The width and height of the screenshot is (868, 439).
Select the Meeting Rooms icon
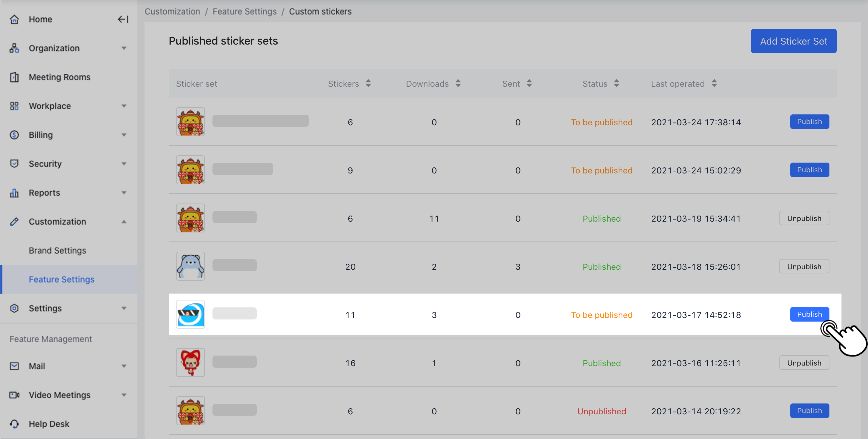[x=14, y=77]
